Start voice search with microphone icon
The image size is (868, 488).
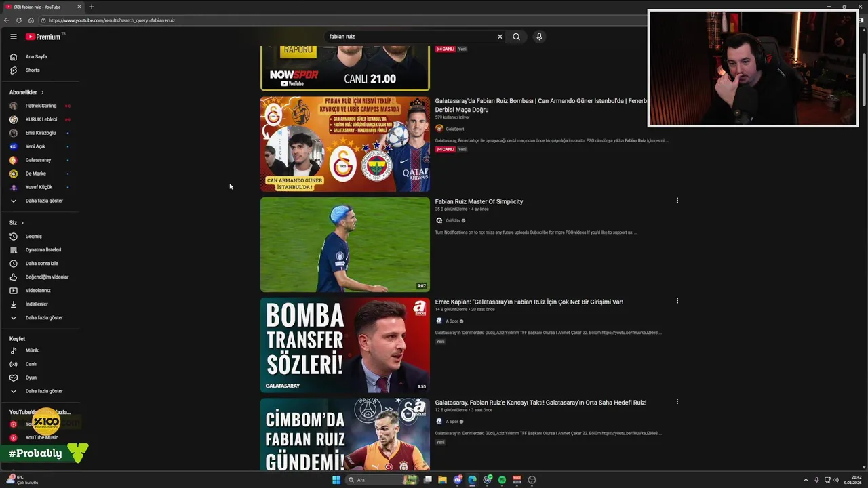coord(539,37)
